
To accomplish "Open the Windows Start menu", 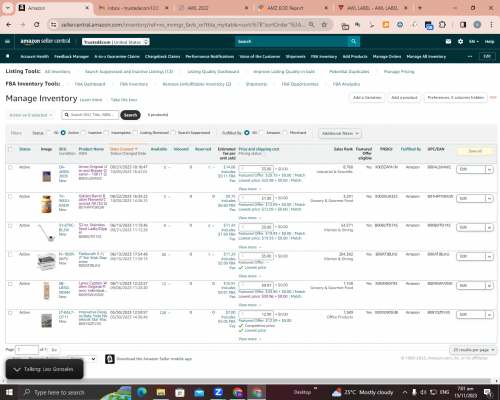I will tap(9, 392).
